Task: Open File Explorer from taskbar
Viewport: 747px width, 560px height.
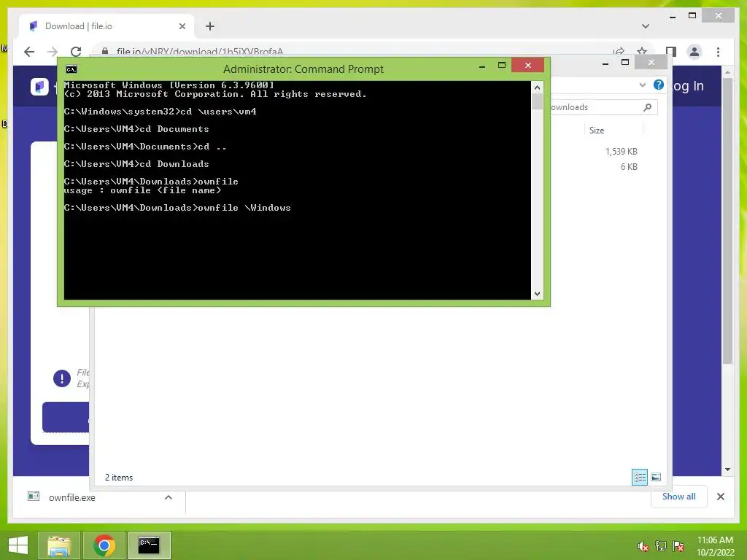Action: pyautogui.click(x=58, y=545)
